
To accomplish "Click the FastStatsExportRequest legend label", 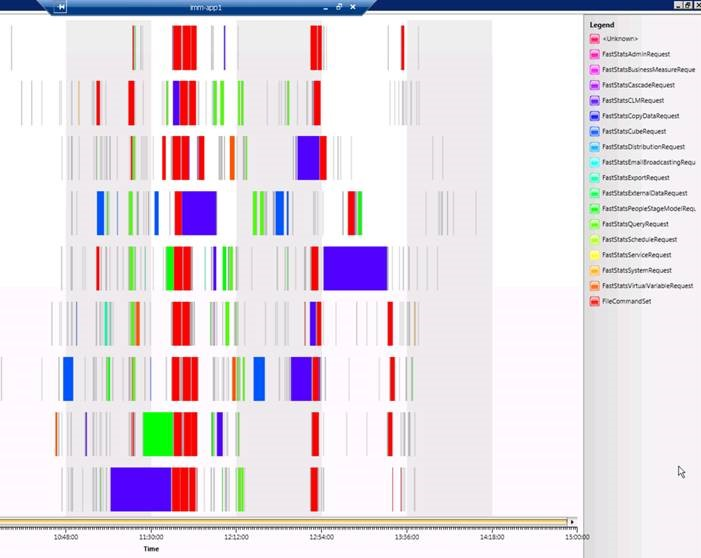I will 636,178.
